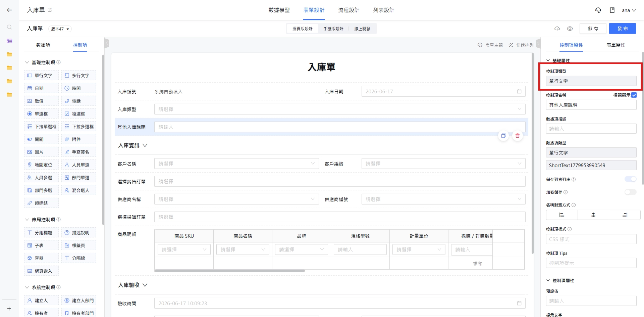Open 入庫類型 dropdown

(340, 109)
